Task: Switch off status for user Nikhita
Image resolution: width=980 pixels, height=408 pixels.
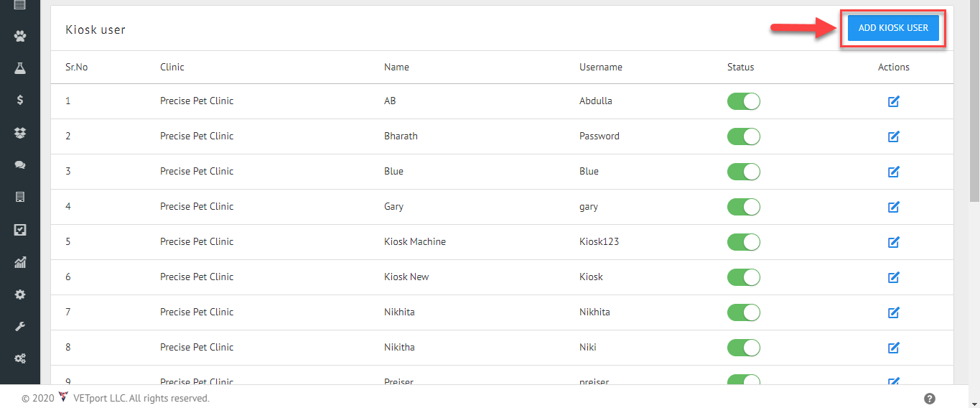Action: point(743,312)
